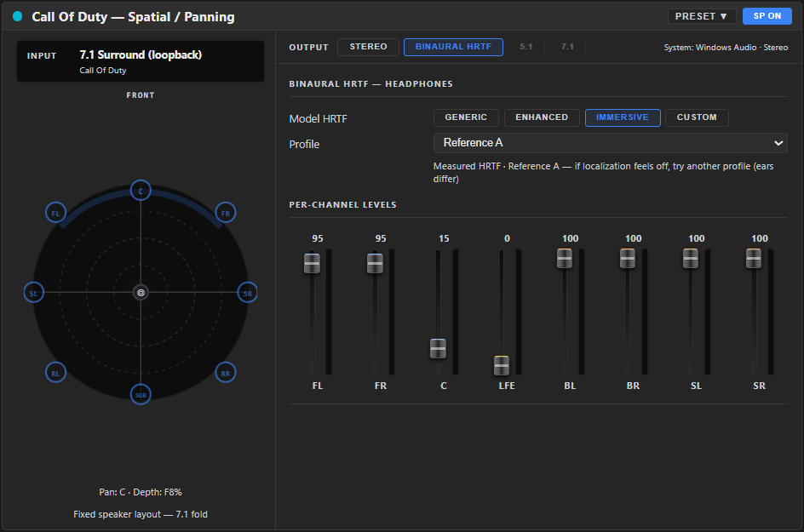
Task: Click the BL channel level slider handle
Action: tap(565, 258)
